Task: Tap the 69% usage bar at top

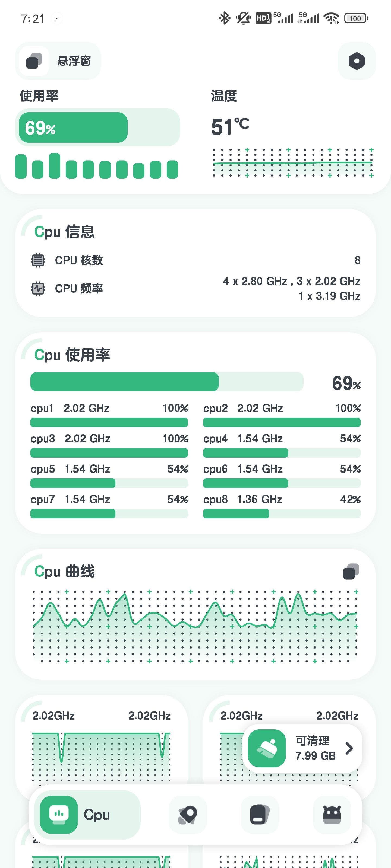Action: [97, 127]
